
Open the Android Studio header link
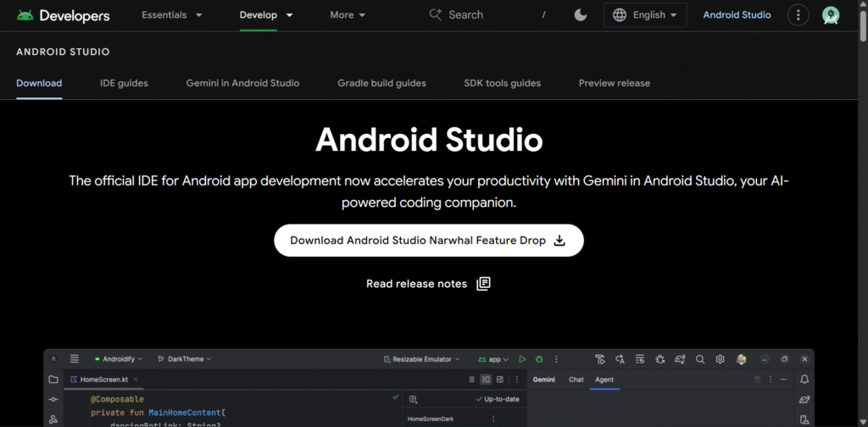737,15
